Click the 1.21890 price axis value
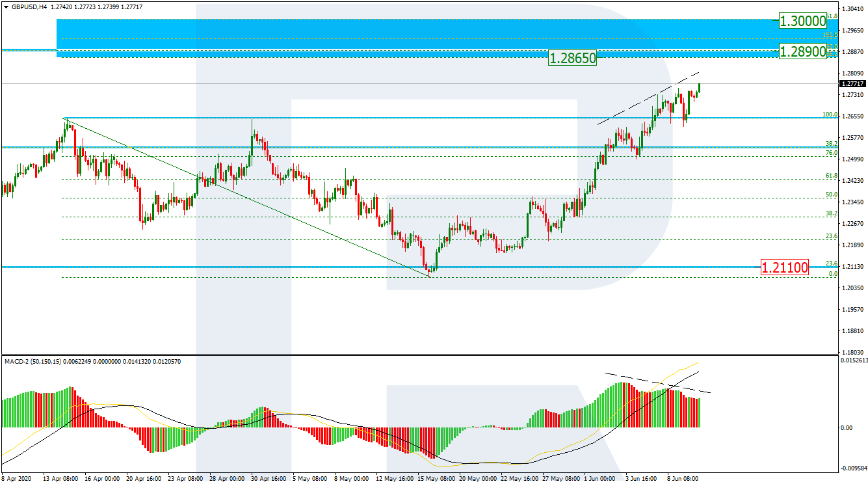This screenshot has height=486, width=868. [x=852, y=245]
